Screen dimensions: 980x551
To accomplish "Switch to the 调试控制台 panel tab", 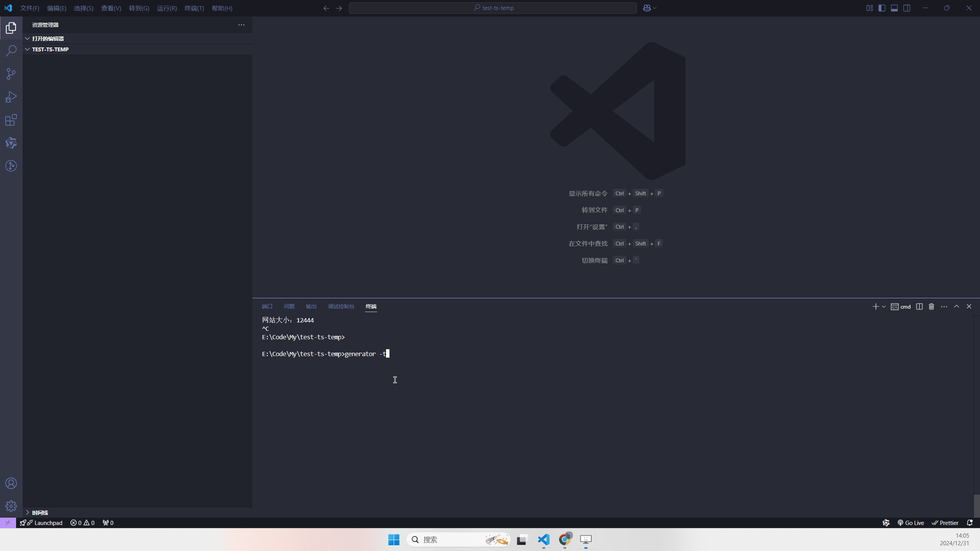I will (341, 306).
